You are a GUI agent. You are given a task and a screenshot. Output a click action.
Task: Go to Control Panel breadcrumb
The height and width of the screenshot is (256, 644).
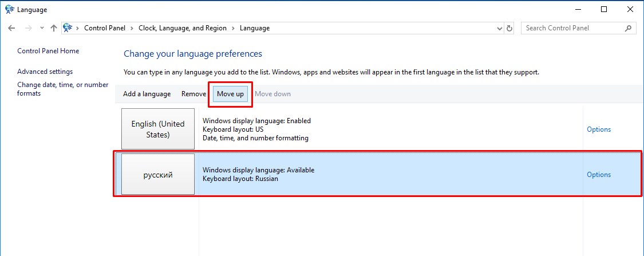(105, 28)
